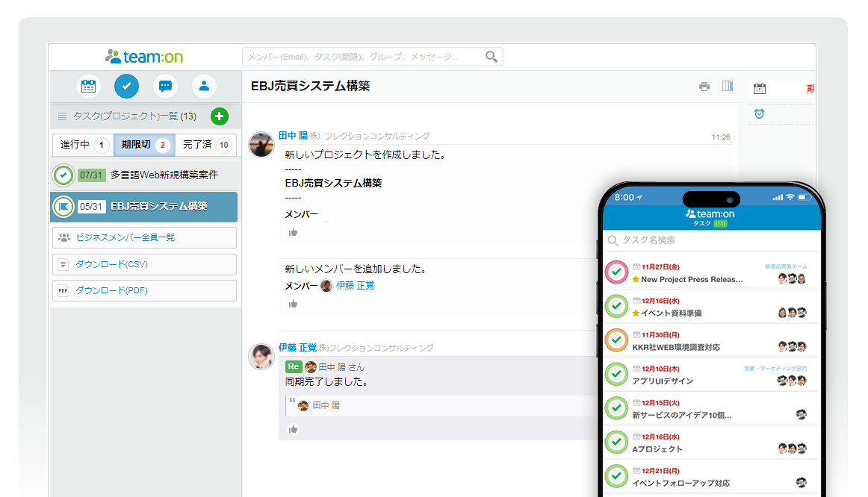This screenshot has height=497, width=868.
Task: Open 田中 陽 sender name link
Action: tap(293, 136)
